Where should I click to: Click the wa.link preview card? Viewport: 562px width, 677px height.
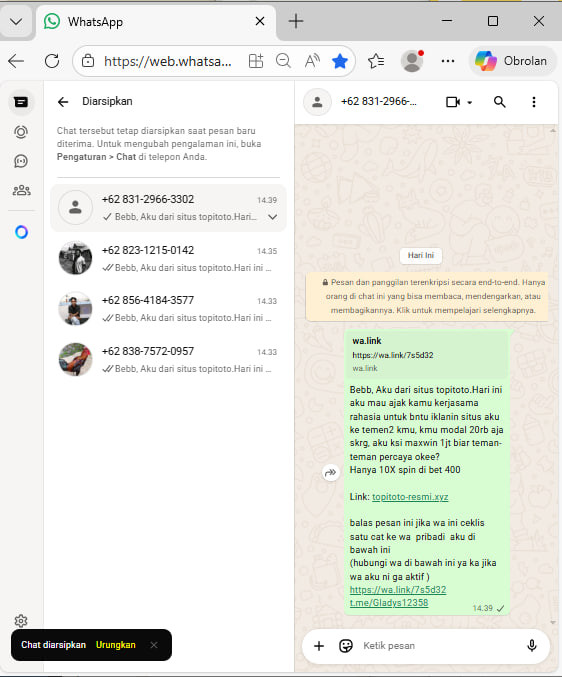point(427,355)
